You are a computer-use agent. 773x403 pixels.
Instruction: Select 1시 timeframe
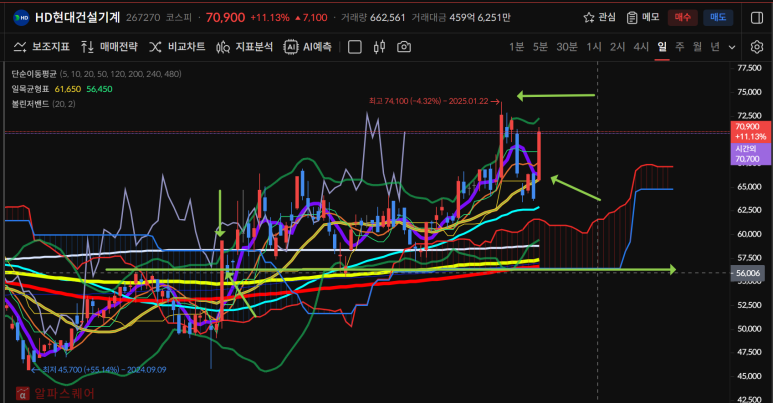[594, 47]
